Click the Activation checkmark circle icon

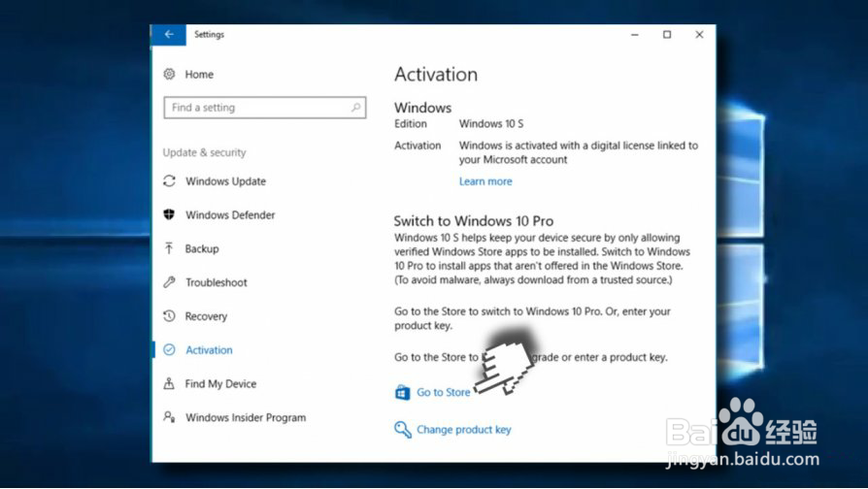click(x=169, y=349)
